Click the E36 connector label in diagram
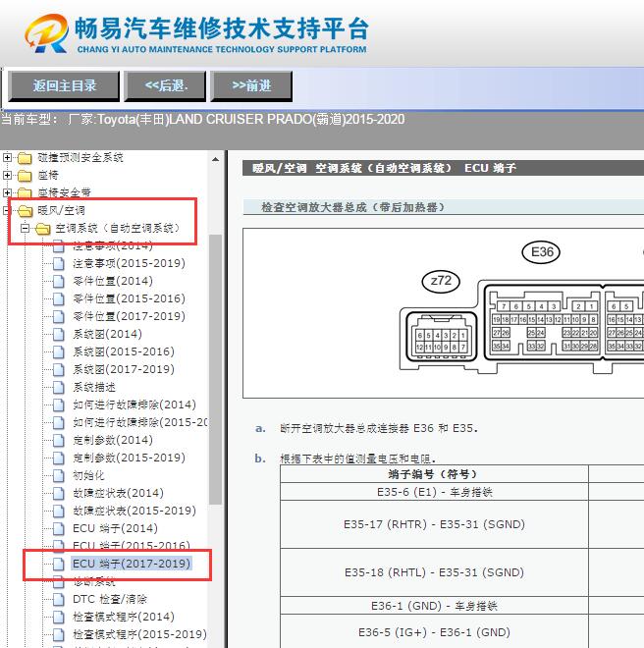 pos(541,252)
